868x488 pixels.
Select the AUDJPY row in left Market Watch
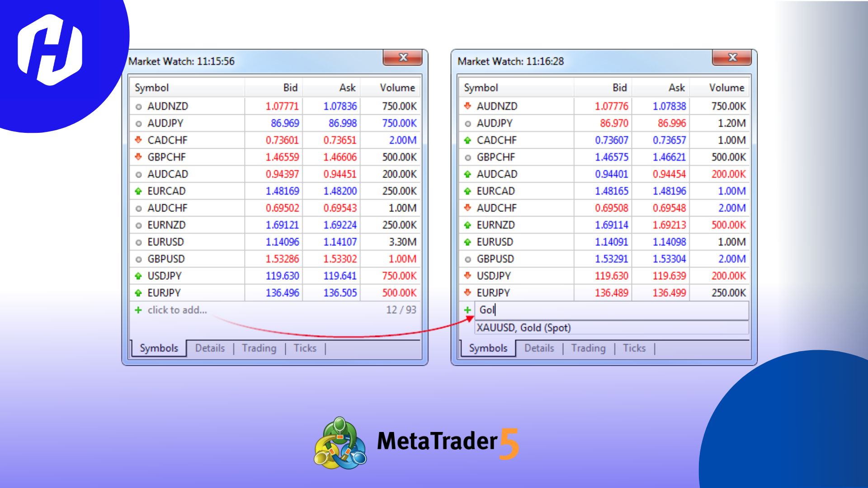[166, 123]
